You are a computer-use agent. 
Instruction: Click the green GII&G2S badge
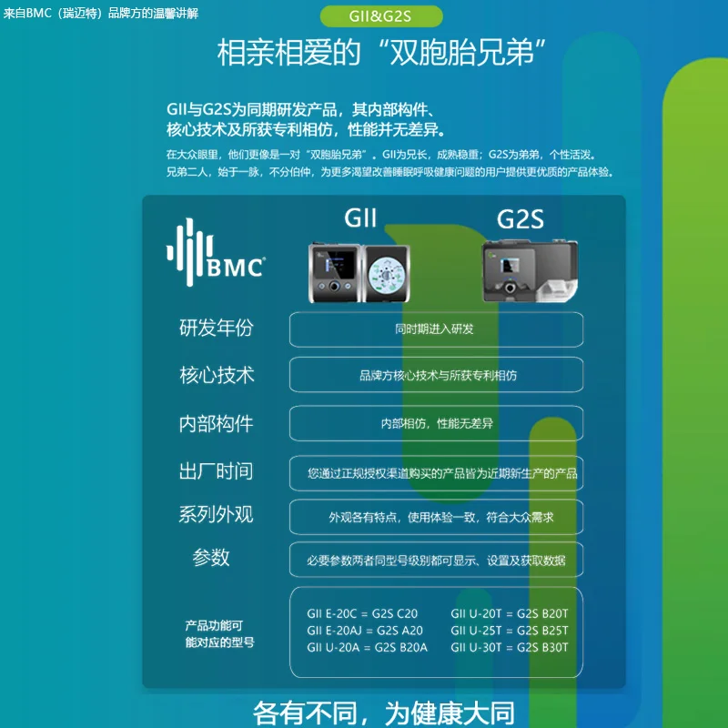[381, 16]
